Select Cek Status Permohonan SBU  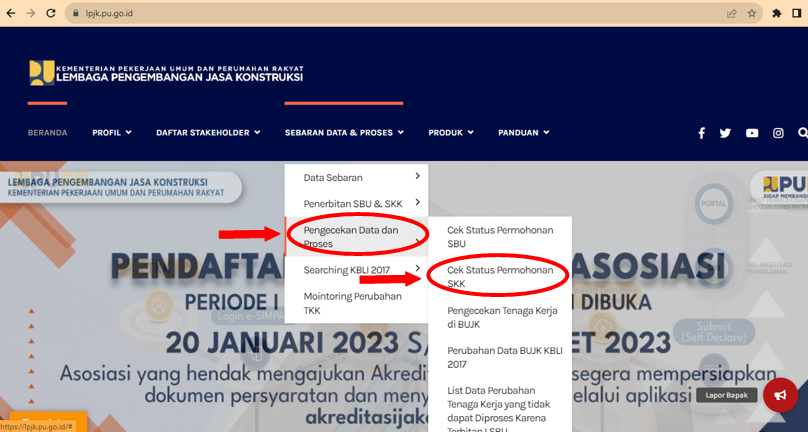(500, 237)
